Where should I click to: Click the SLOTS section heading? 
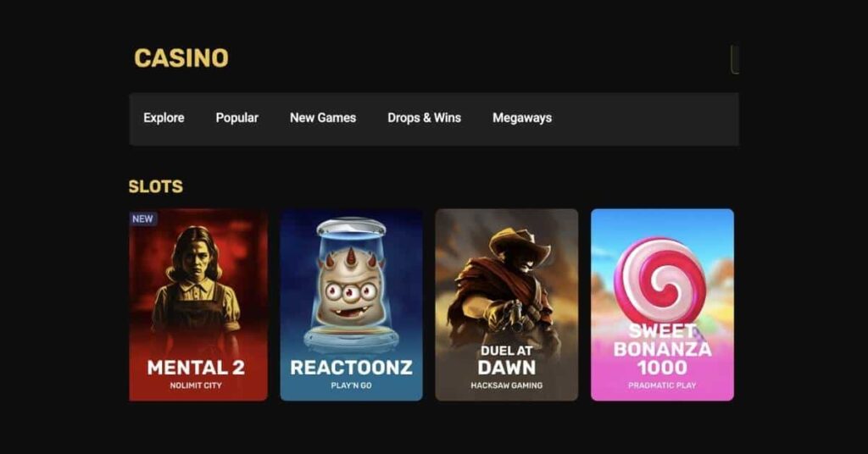[156, 186]
